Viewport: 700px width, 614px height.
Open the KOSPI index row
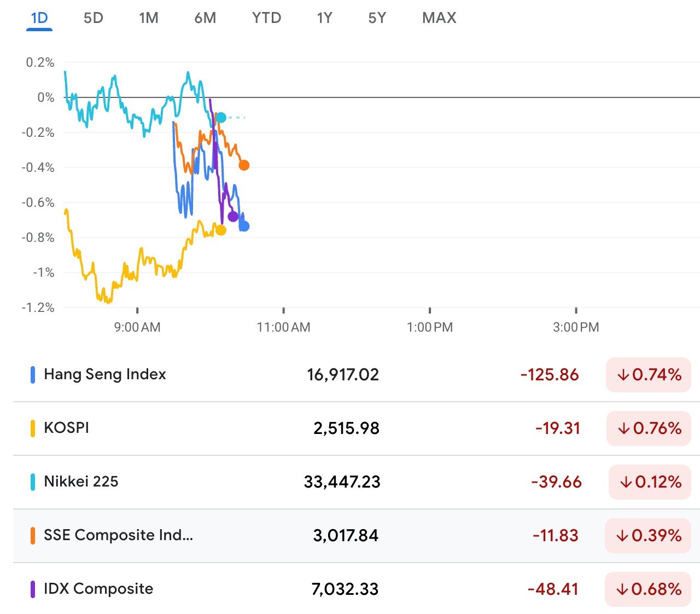coord(357,428)
